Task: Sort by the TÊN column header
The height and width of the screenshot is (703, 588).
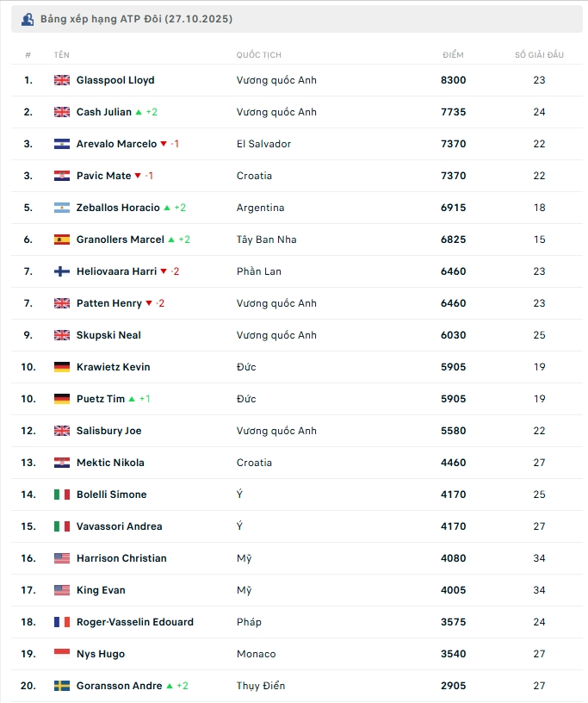Action: click(61, 55)
